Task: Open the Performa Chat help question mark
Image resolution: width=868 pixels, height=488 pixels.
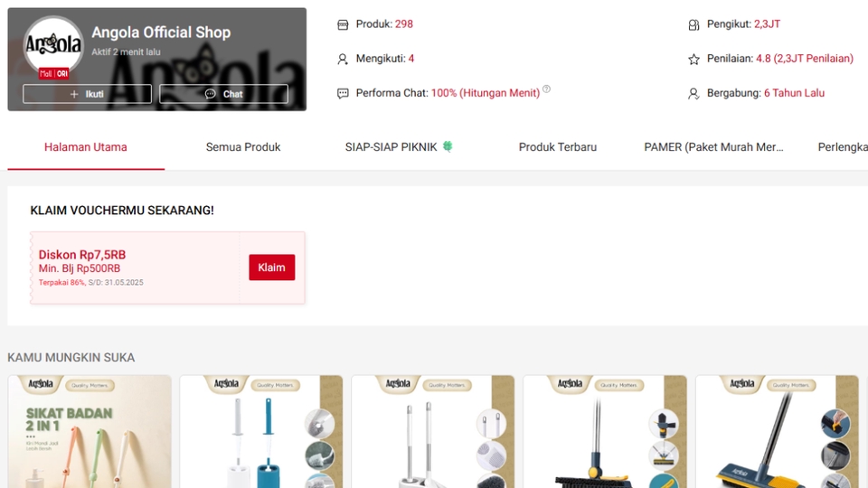Action: [546, 89]
